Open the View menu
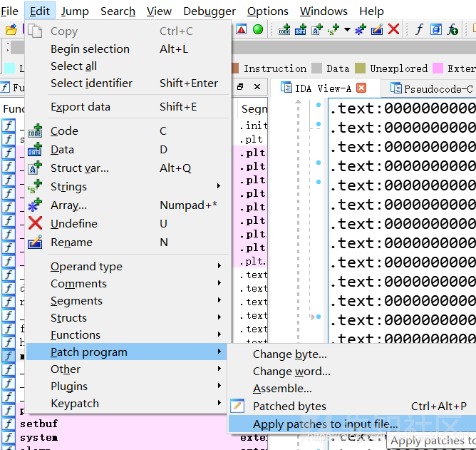Image resolution: width=476 pixels, height=450 pixels. (159, 11)
